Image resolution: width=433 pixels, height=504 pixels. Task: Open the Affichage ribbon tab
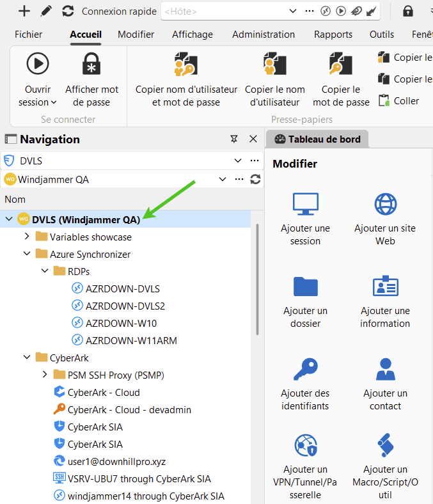click(x=192, y=35)
